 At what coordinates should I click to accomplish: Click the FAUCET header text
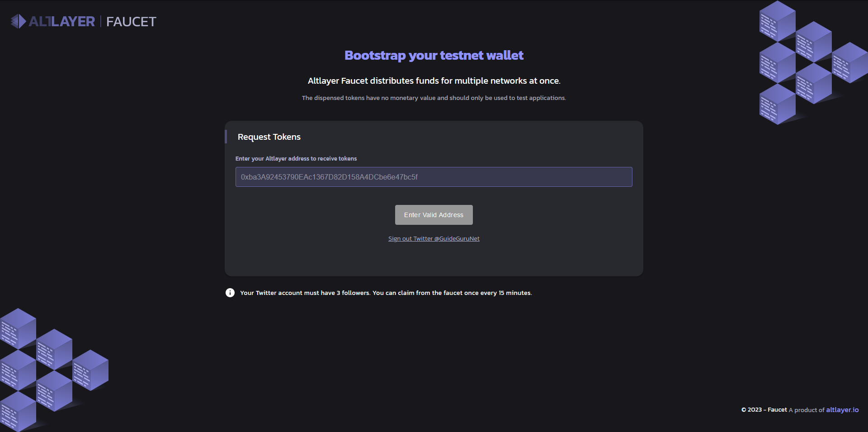(x=131, y=21)
